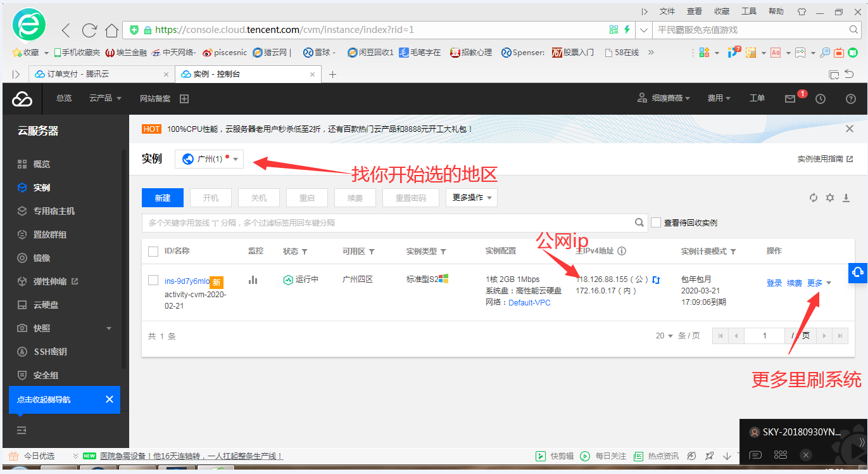
Task: Open the help question mark icon
Action: coord(851,99)
